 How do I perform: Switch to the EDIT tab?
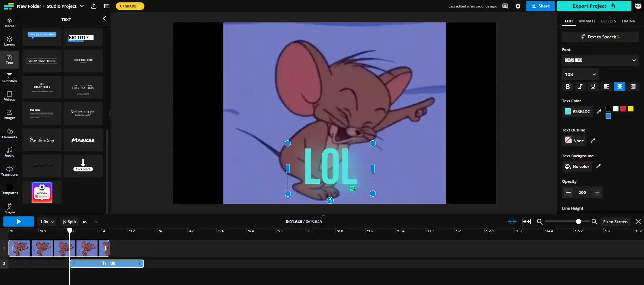(569, 21)
